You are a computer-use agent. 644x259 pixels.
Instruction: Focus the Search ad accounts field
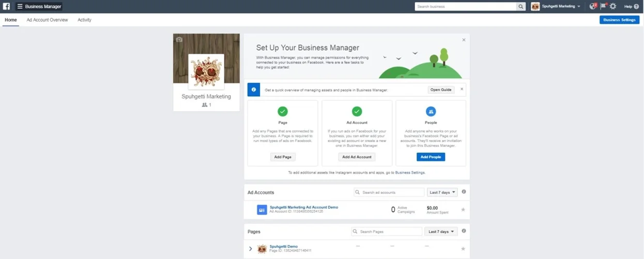(389, 192)
